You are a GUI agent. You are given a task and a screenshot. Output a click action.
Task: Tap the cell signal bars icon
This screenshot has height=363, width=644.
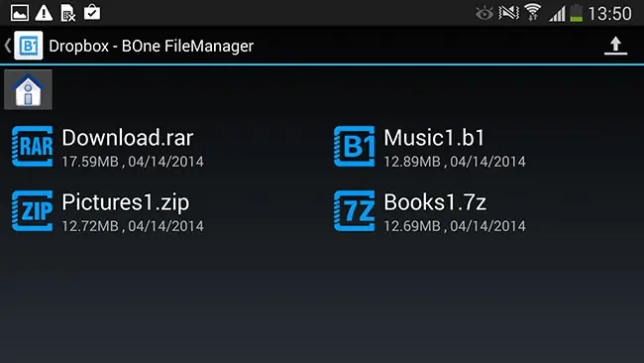558,14
